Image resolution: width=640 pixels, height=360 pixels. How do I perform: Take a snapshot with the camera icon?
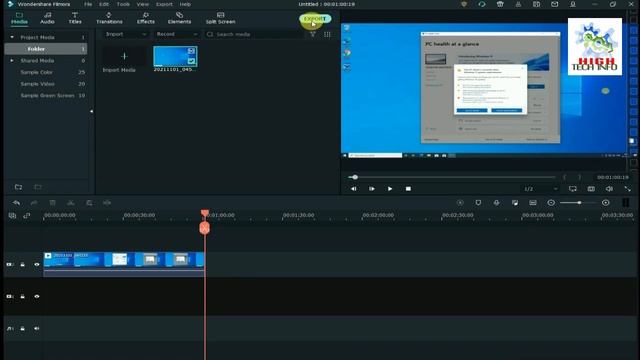point(591,189)
